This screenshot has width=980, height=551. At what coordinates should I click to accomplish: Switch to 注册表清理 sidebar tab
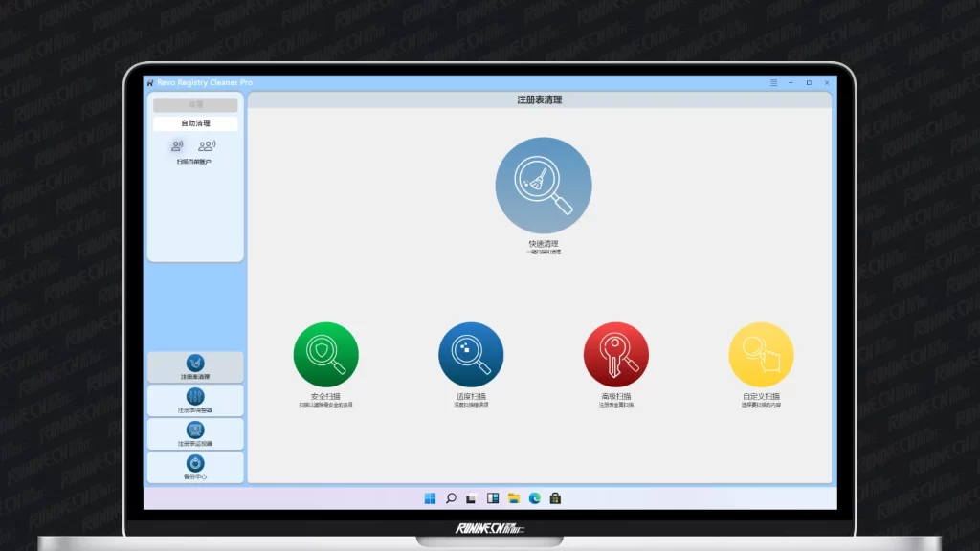[x=195, y=367]
